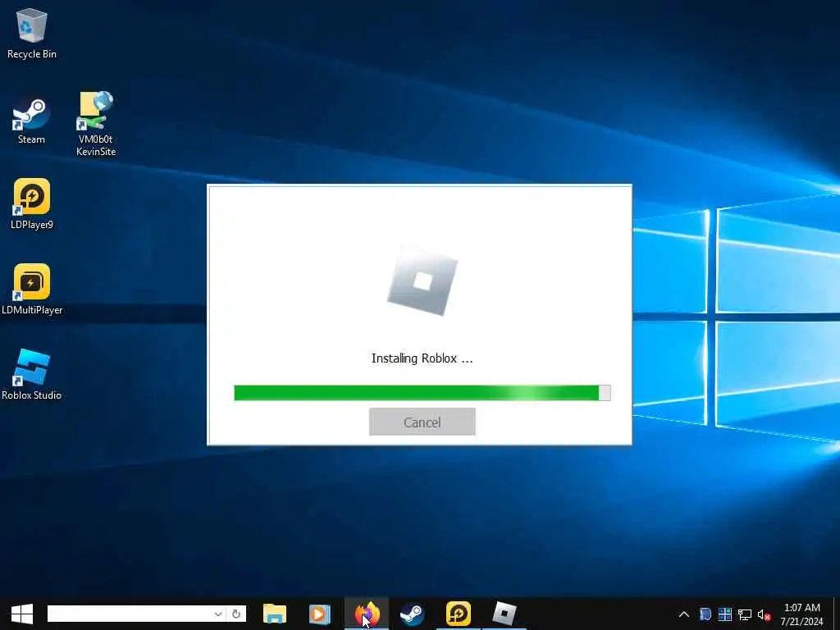840x630 pixels.
Task: Click the Show desktop strip in the taskbar
Action: (x=837, y=614)
